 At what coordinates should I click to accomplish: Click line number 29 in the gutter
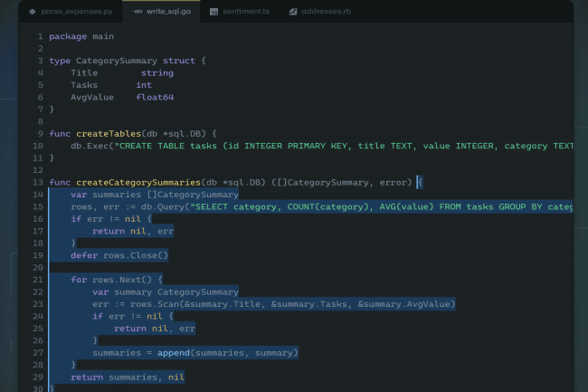(x=38, y=377)
